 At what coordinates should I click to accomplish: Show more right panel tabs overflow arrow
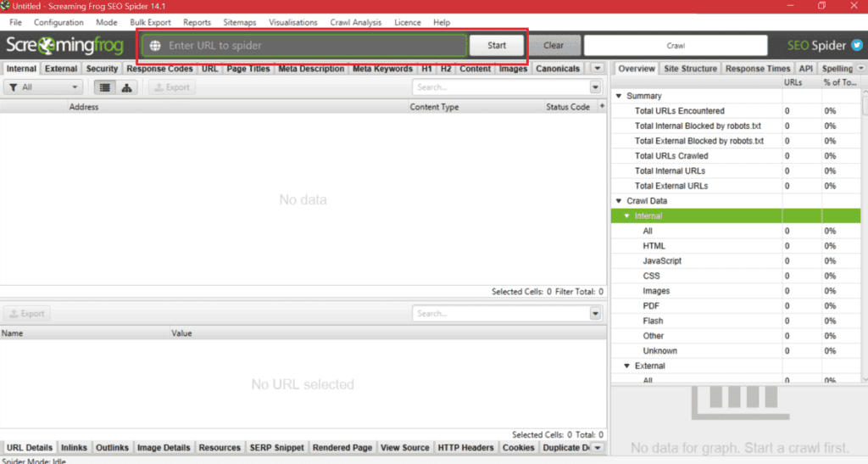pos(861,69)
